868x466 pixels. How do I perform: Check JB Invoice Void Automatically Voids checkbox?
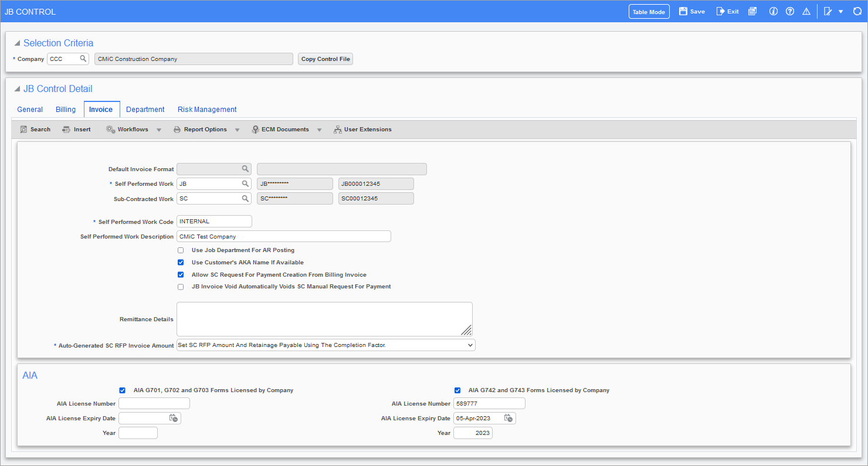[181, 287]
